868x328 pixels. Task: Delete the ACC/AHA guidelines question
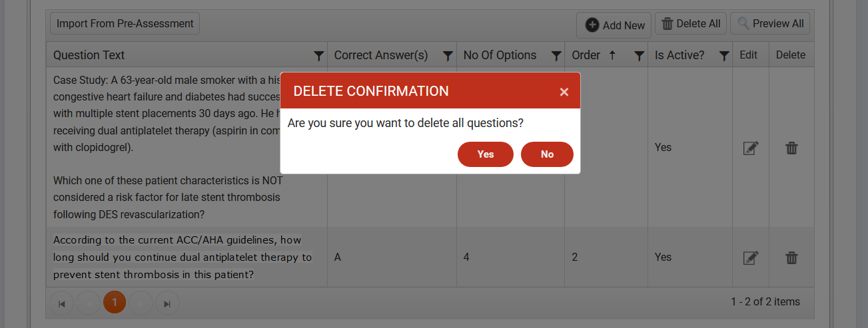coord(791,257)
